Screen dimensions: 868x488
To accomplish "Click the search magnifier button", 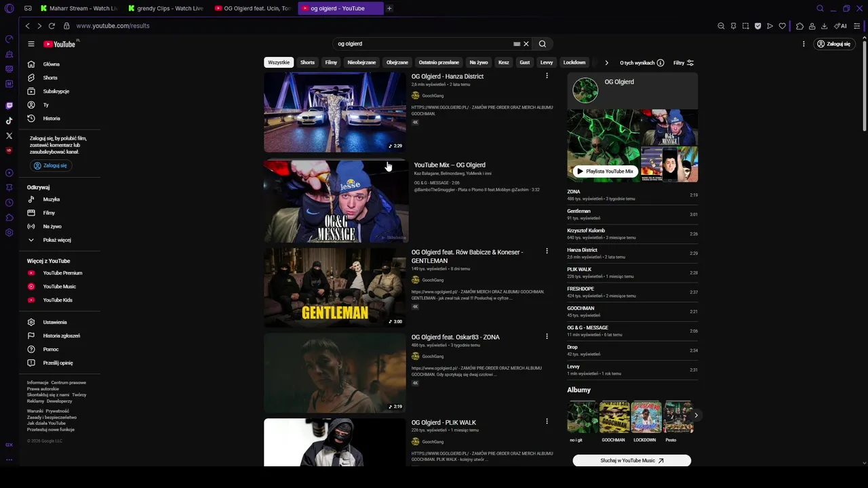I will point(542,44).
